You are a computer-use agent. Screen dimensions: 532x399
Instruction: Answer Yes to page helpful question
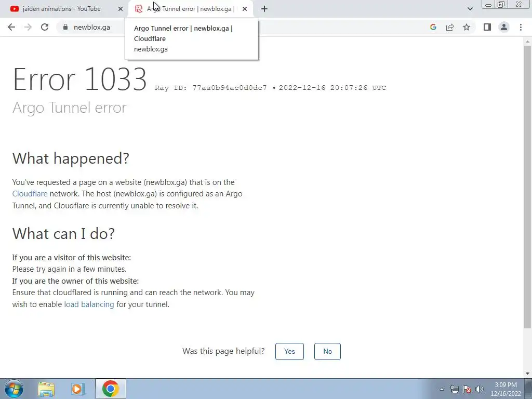tap(289, 351)
